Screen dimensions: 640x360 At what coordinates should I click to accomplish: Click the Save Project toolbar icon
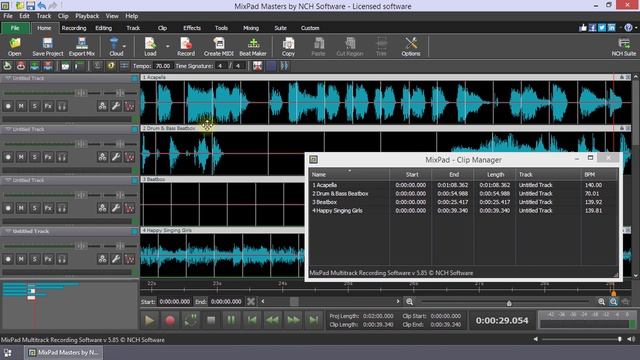pos(48,47)
